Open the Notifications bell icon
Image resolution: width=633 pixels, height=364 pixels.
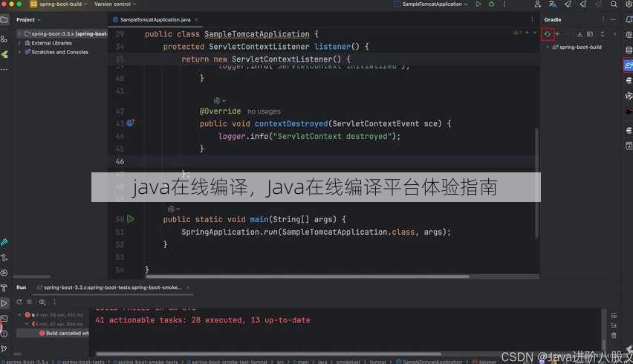pyautogui.click(x=629, y=19)
